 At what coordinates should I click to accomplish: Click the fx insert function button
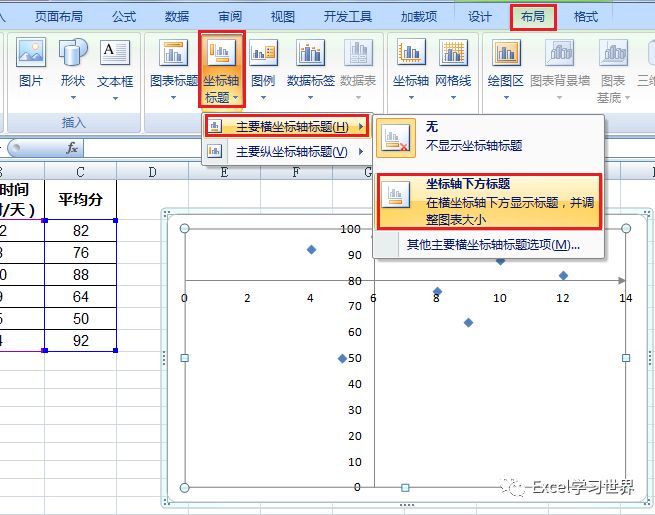(72, 148)
